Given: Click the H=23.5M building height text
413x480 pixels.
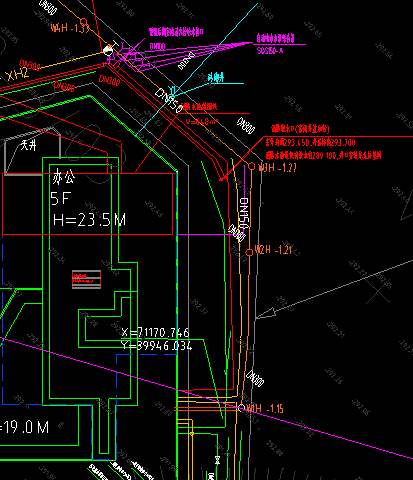Looking at the screenshot, I should 89,220.
